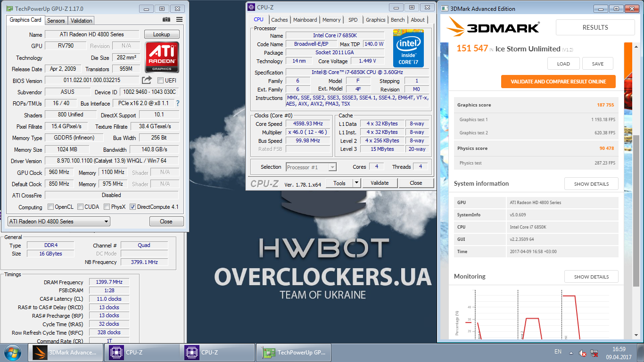Viewport: 644px width, 362px height.
Task: Open the CPU-Z Bench tab
Action: (x=398, y=20)
